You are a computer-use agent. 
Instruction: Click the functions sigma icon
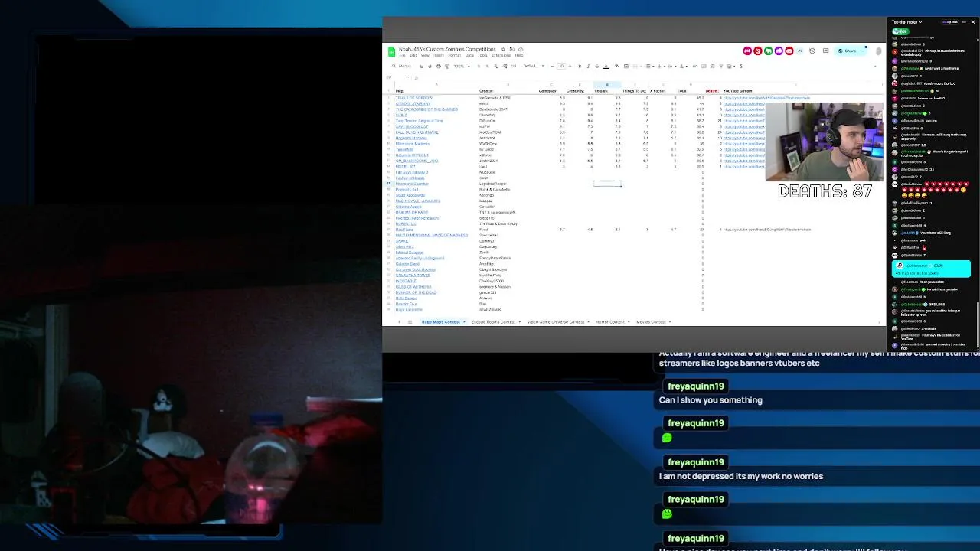pyautogui.click(x=741, y=66)
